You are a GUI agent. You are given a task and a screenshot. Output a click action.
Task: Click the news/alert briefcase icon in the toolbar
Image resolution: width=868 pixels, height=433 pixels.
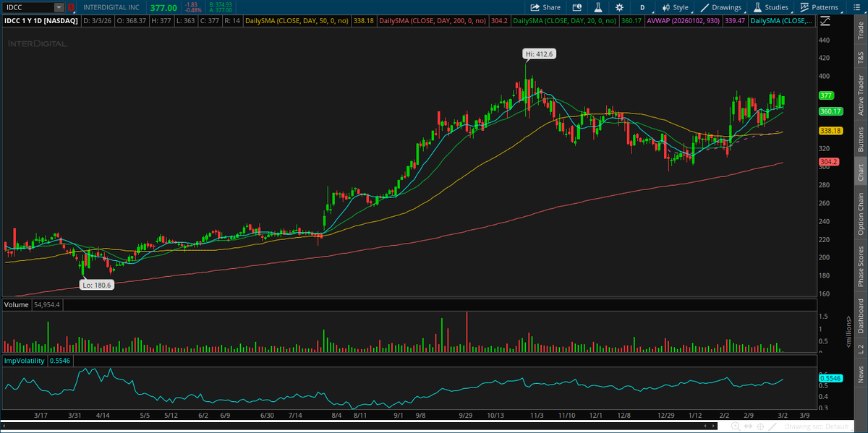point(577,7)
